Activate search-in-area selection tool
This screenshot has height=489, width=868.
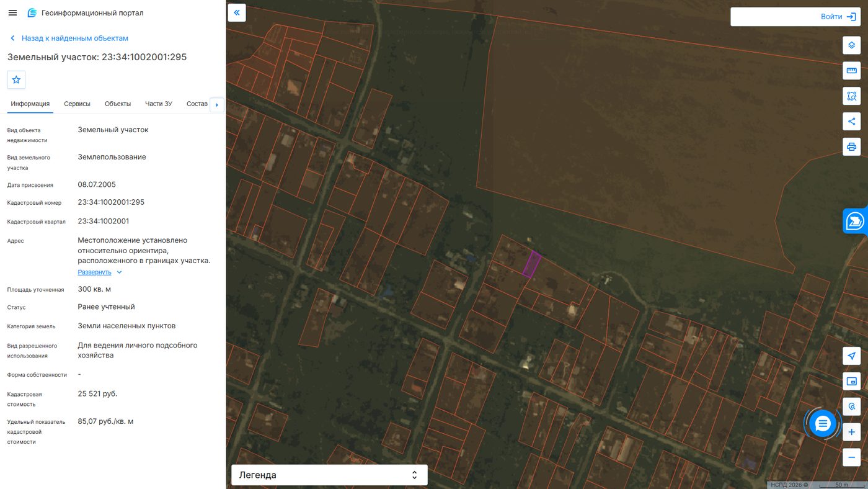851,96
